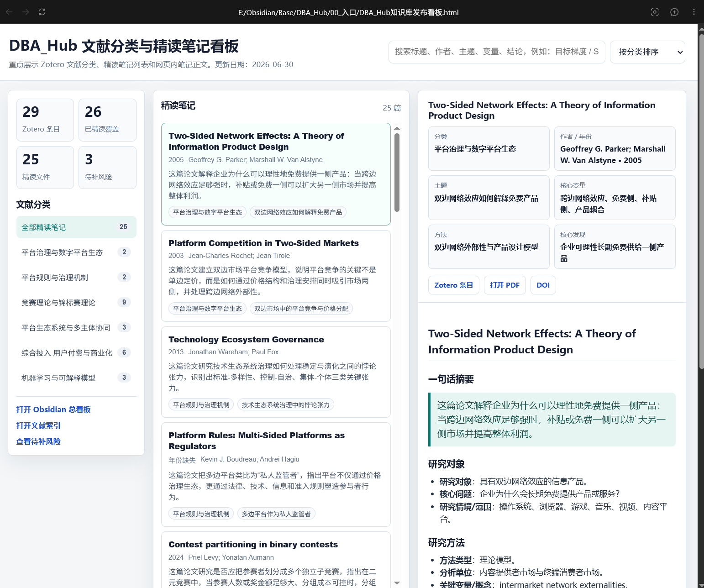Open the 按分类排序 sort dropdown

[x=647, y=52]
